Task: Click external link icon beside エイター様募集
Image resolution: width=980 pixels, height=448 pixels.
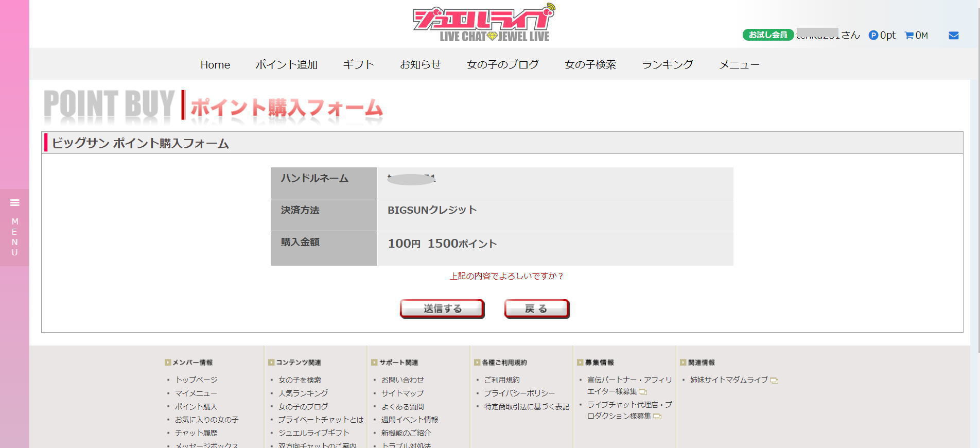Action: (643, 392)
